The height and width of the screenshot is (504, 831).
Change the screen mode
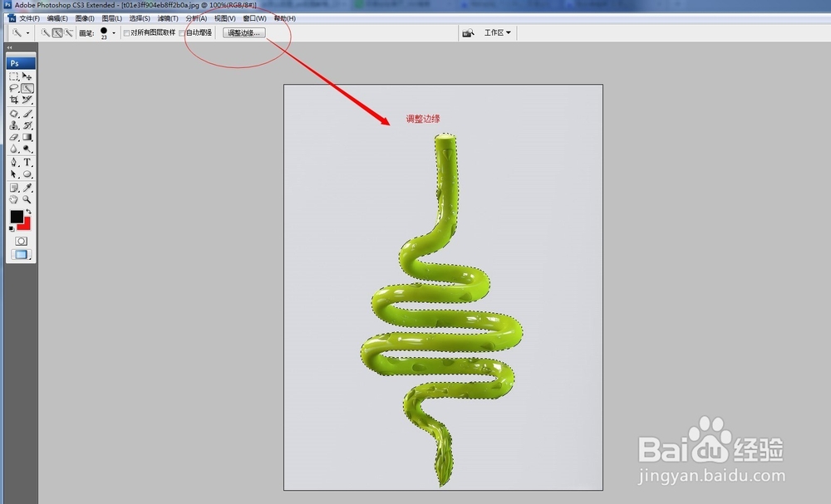coord(22,255)
